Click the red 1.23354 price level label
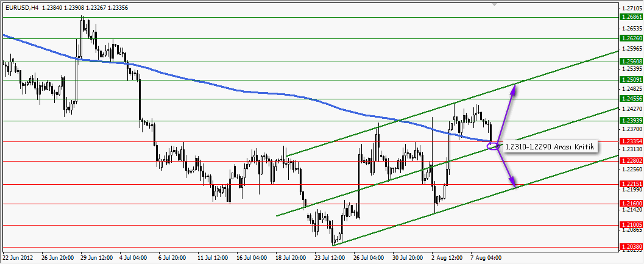 pyautogui.click(x=632, y=141)
